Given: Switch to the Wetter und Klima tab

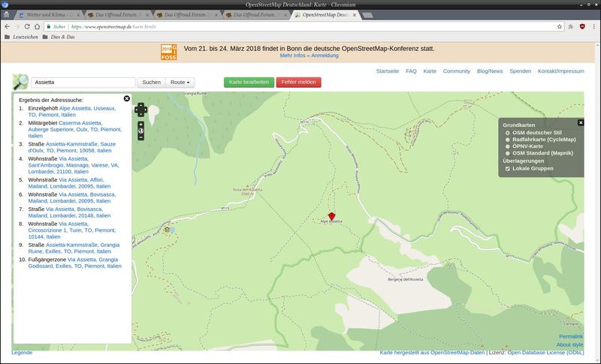Looking at the screenshot, I should tap(49, 15).
